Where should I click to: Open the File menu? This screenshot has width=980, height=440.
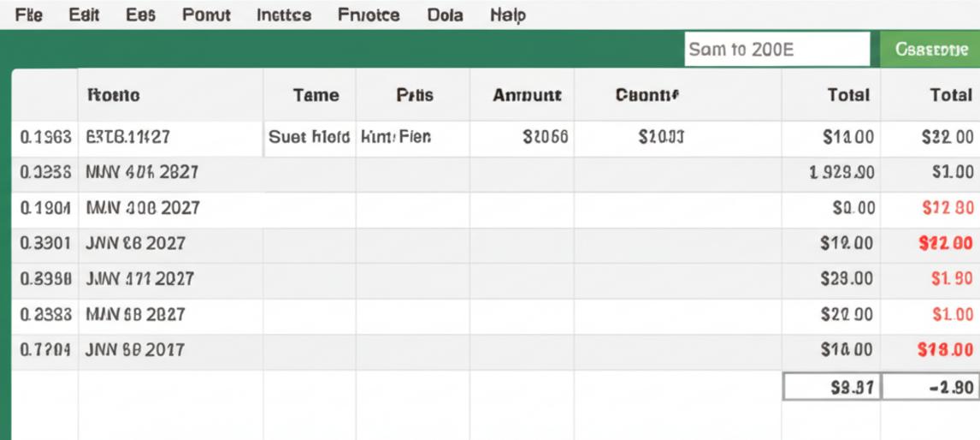(x=30, y=15)
